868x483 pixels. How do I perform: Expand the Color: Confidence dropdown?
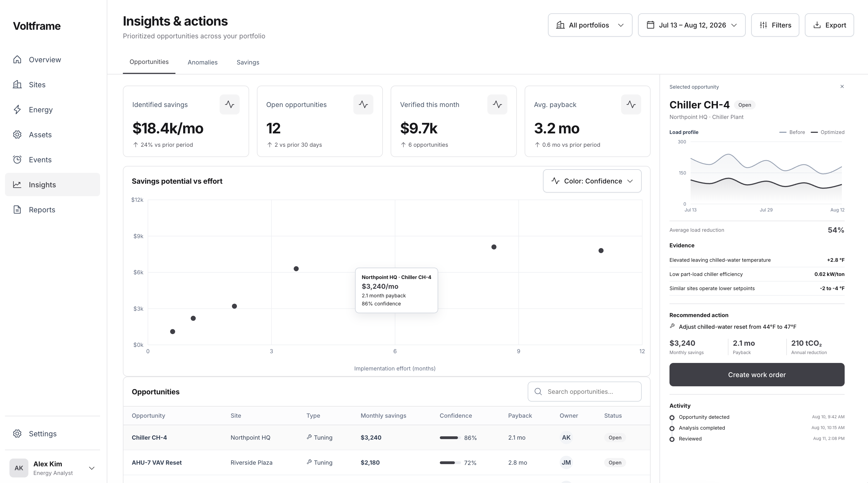click(x=592, y=181)
